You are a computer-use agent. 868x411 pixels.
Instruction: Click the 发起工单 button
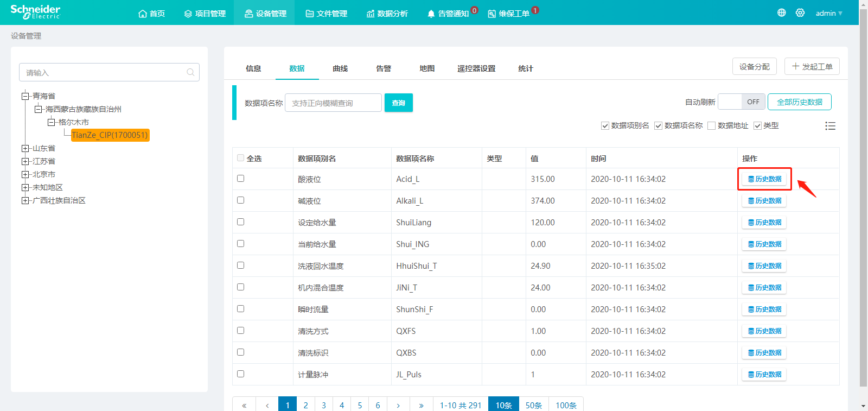click(812, 66)
